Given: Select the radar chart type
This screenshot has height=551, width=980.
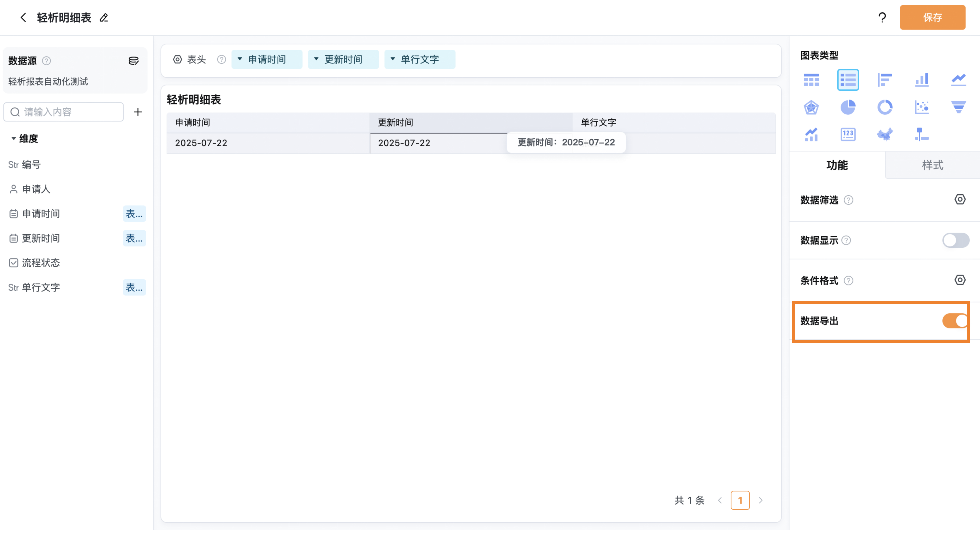Looking at the screenshot, I should pos(811,107).
